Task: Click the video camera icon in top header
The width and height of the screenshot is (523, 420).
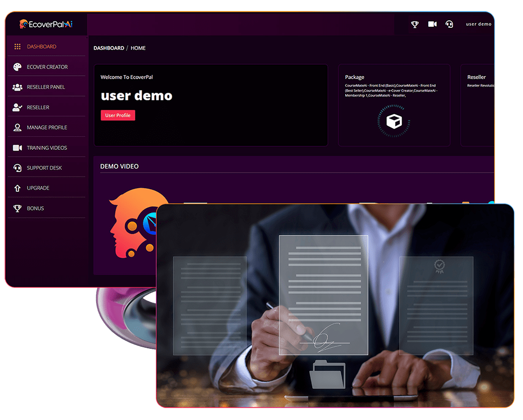Action: [x=432, y=24]
